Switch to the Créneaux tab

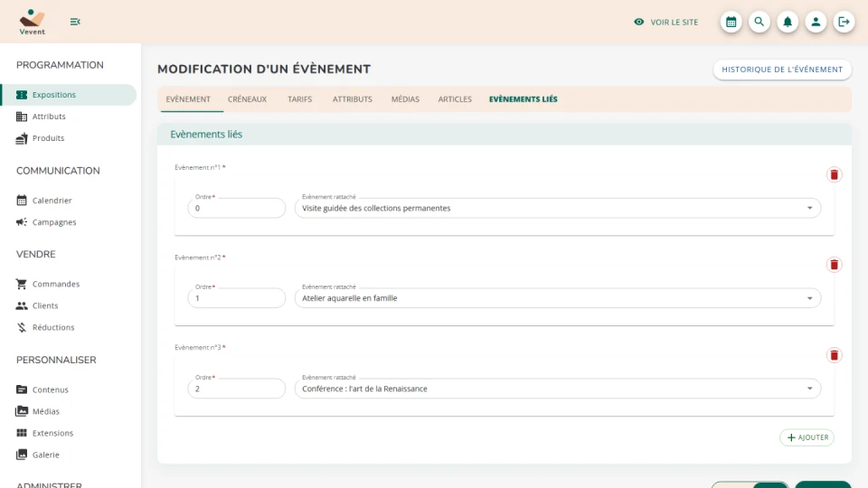click(x=247, y=99)
